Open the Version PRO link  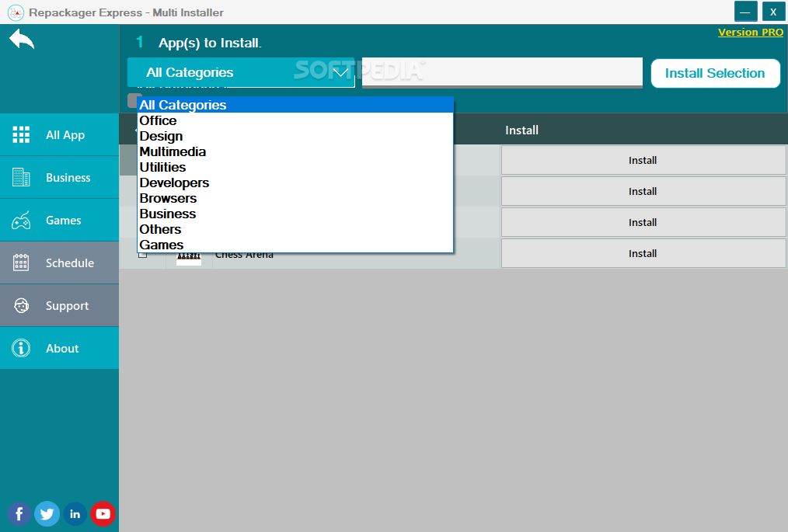[x=751, y=32]
